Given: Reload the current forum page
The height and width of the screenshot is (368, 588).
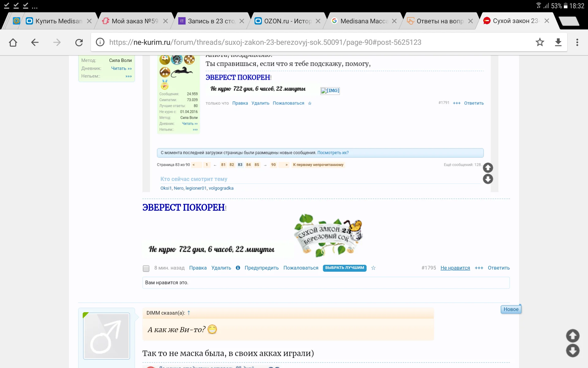Looking at the screenshot, I should [x=79, y=42].
